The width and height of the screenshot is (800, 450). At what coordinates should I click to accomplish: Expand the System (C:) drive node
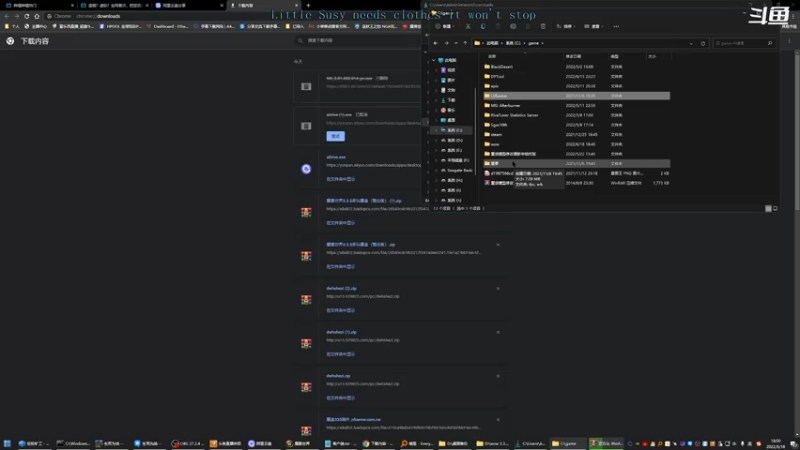pos(437,130)
